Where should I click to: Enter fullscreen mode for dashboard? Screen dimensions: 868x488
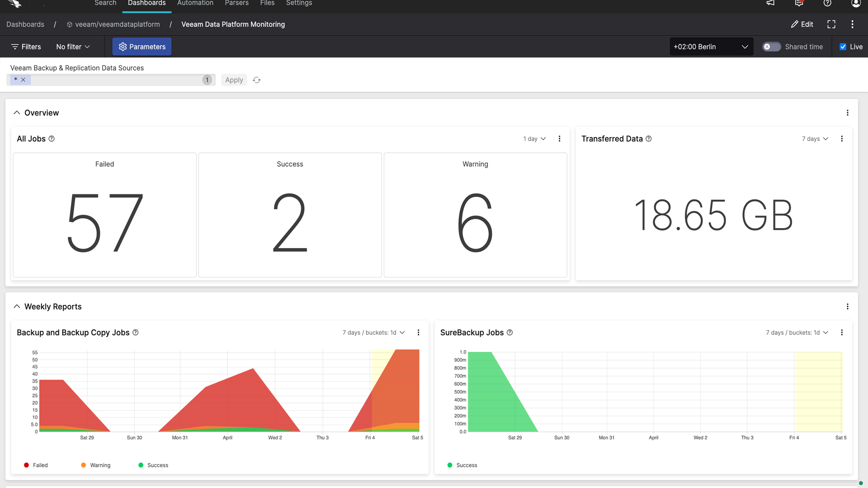(831, 24)
